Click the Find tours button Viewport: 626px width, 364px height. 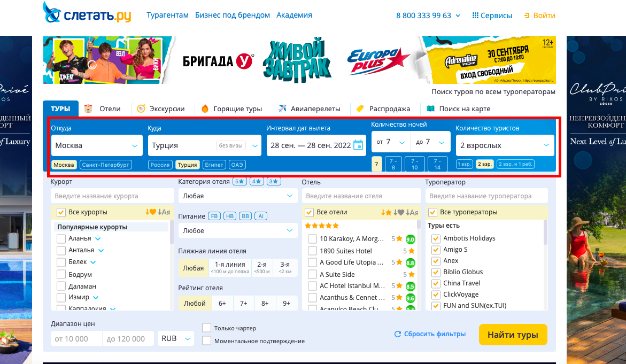[x=513, y=335]
